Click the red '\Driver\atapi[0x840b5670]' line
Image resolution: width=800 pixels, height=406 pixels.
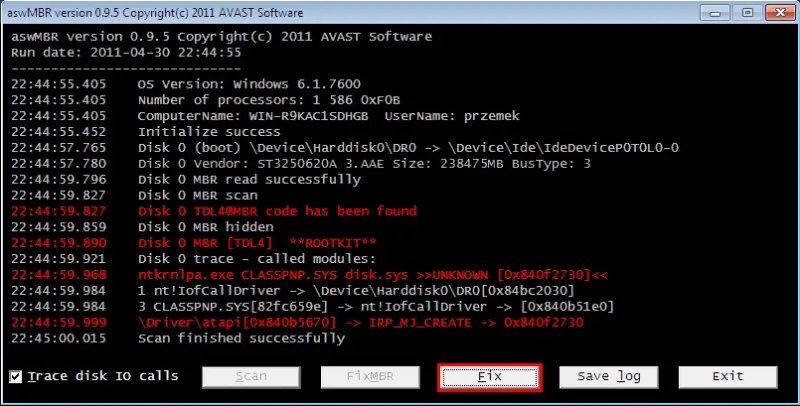297,323
